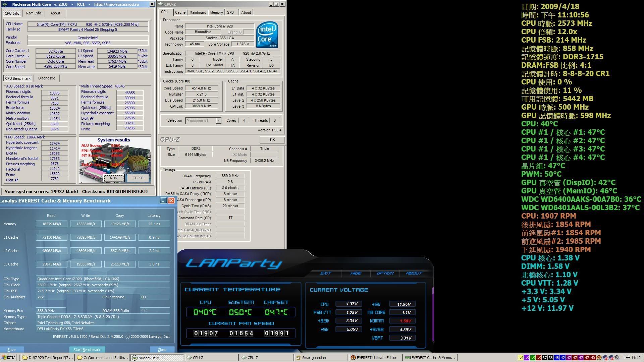Image resolution: width=644 pixels, height=362 pixels.
Task: Minimize the CPU-Z window
Action: click(271, 4)
